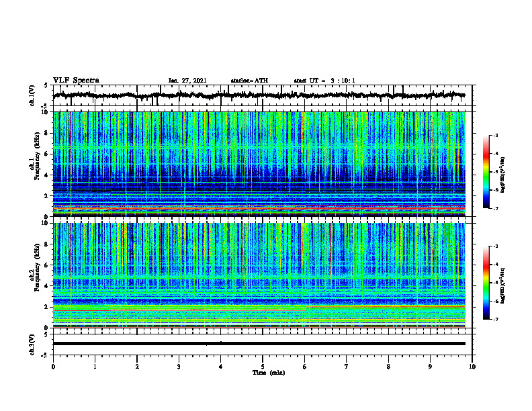Click the 'ch.1(V)' waveform axis label
The width and height of the screenshot is (532, 411).
coord(33,95)
